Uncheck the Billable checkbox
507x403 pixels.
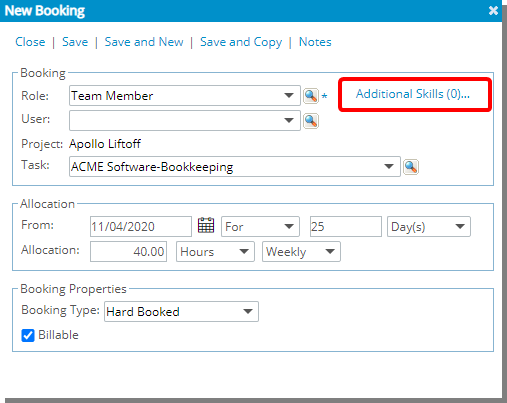pyautogui.click(x=28, y=335)
